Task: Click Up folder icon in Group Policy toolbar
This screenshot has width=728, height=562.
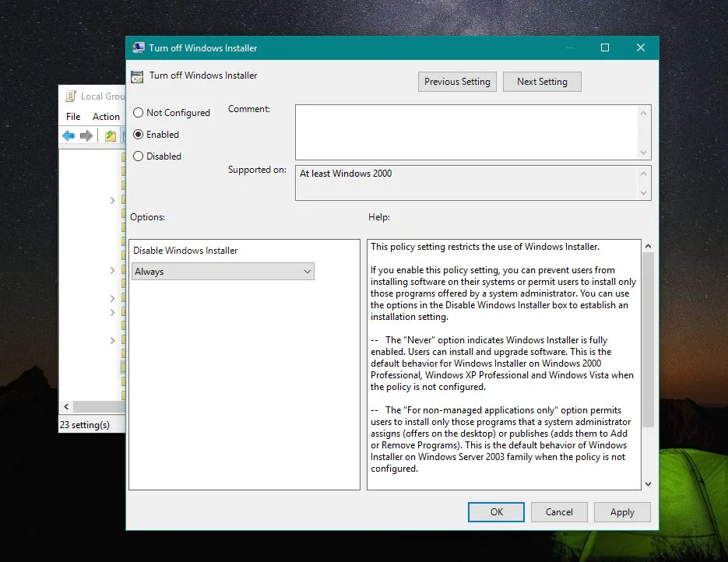Action: [111, 135]
